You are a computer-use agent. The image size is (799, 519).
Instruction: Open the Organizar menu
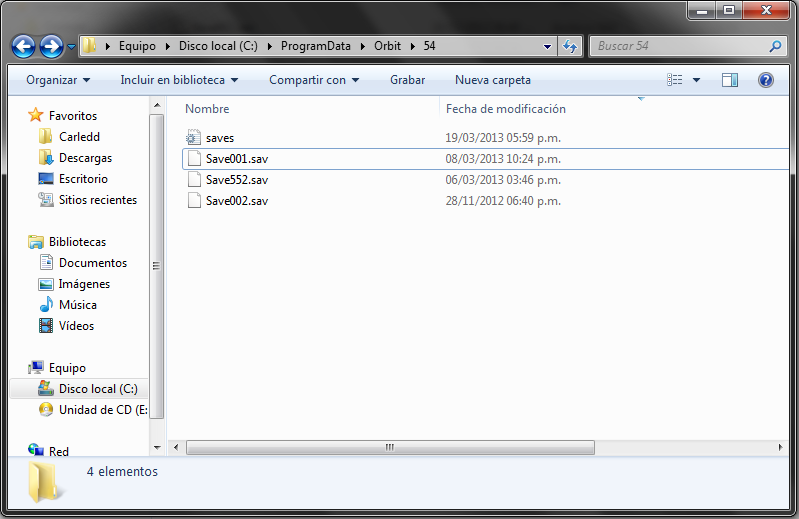pos(58,80)
